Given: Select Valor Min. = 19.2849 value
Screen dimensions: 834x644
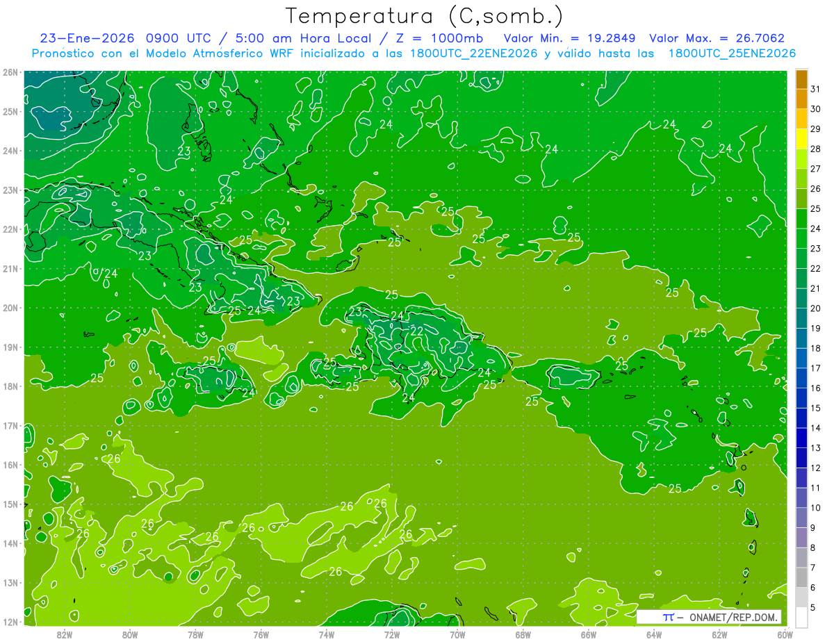Looking at the screenshot, I should (x=570, y=38).
